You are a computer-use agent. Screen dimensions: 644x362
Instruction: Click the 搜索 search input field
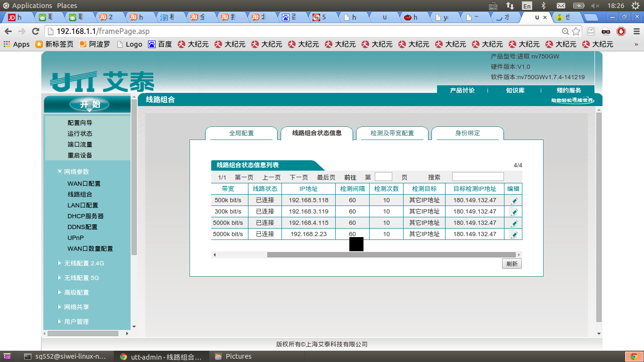477,176
